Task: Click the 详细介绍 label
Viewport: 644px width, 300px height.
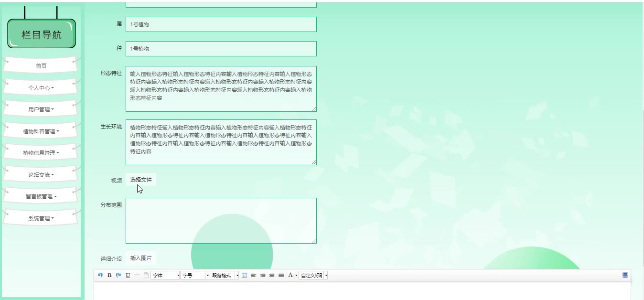Action: (x=111, y=258)
